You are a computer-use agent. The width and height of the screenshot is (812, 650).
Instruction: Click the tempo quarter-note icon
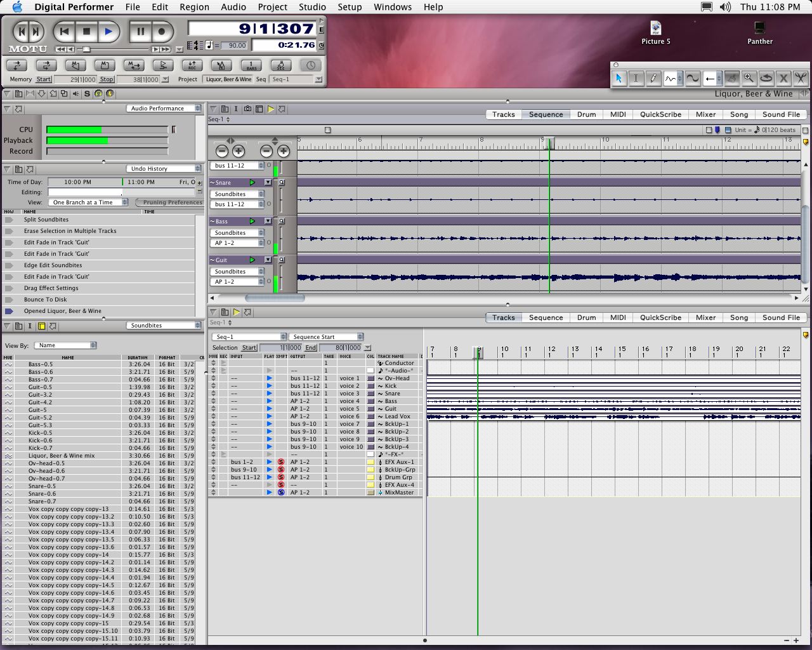[209, 45]
